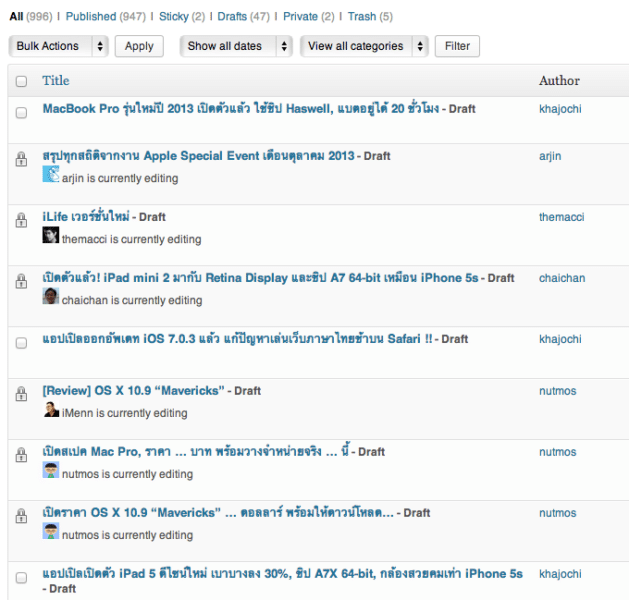Image resolution: width=629 pixels, height=600 pixels.
Task: Open the iLife draft post
Action: pos(86,217)
